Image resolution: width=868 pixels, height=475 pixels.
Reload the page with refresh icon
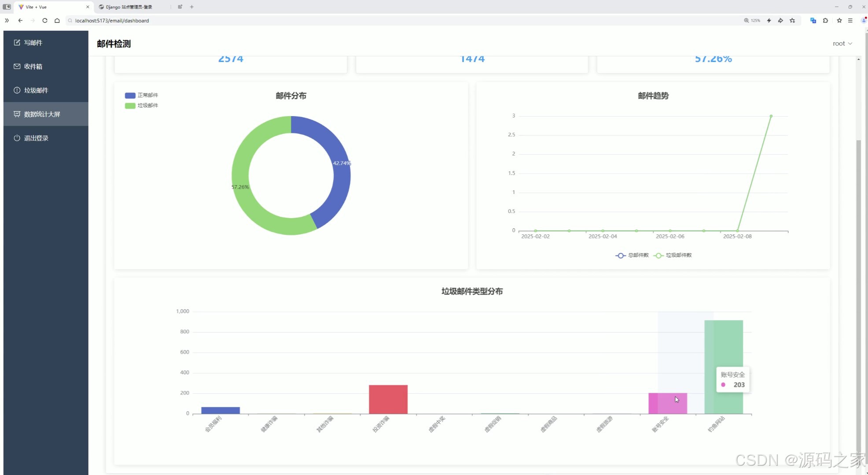click(44, 20)
